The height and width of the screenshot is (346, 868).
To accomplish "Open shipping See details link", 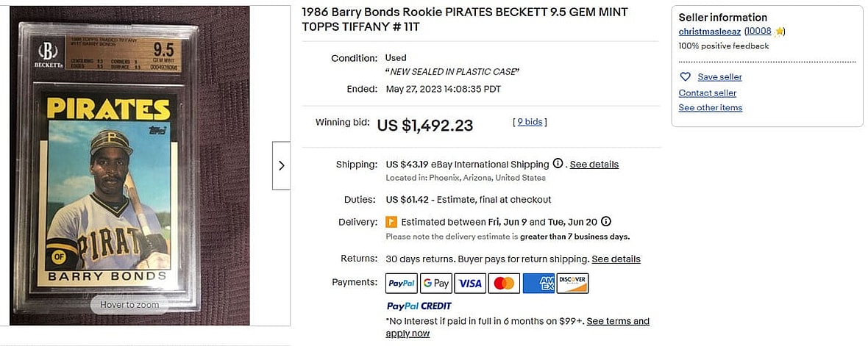I will [x=594, y=165].
